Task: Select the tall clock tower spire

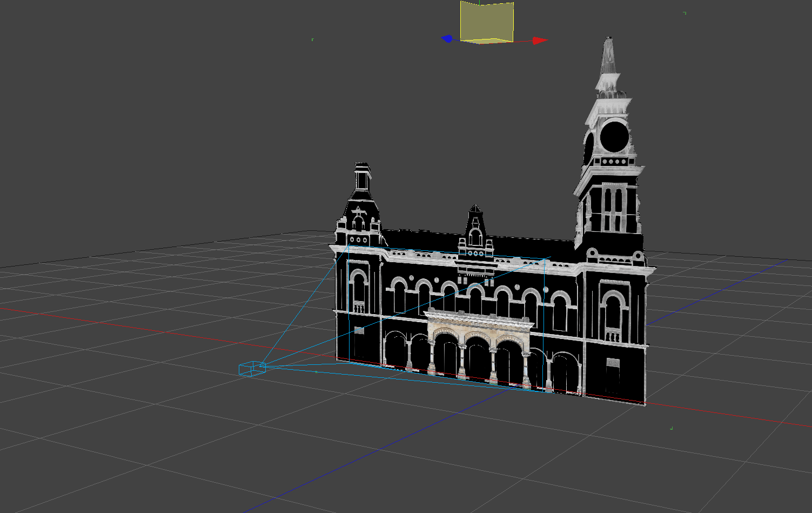Action: point(608,59)
